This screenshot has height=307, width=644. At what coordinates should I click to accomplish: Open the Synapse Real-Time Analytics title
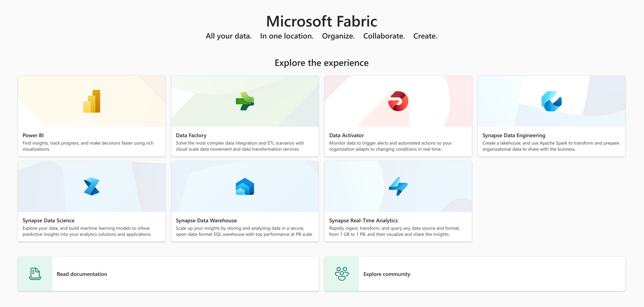click(x=363, y=221)
